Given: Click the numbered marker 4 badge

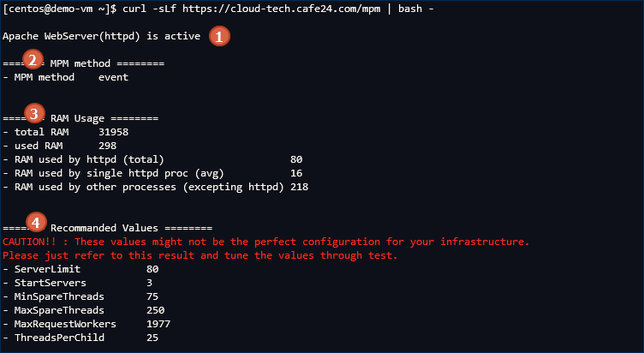Looking at the screenshot, I should [35, 223].
